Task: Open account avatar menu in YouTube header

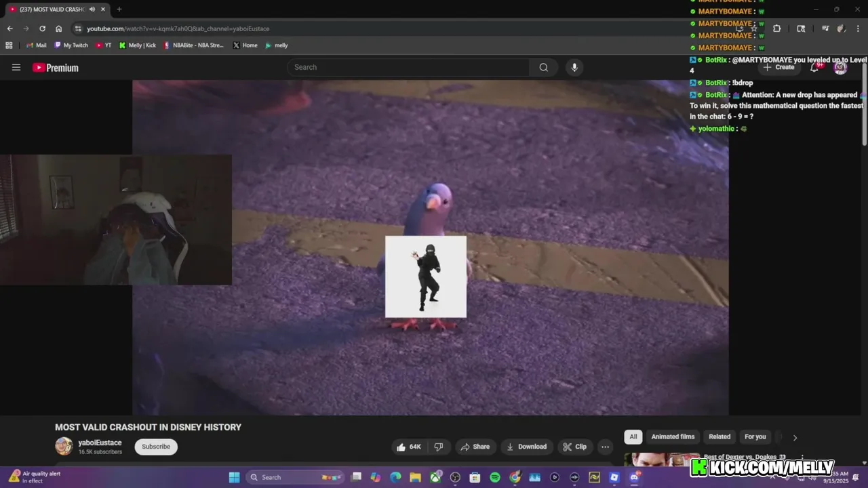Action: pyautogui.click(x=840, y=67)
